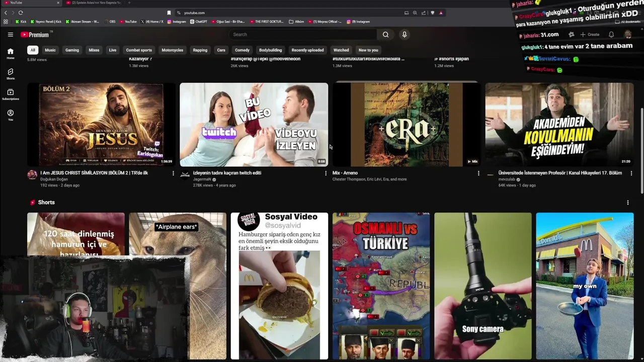Open the Brave shields icon
Viewport: 644px width, 362px height.
click(432, 13)
